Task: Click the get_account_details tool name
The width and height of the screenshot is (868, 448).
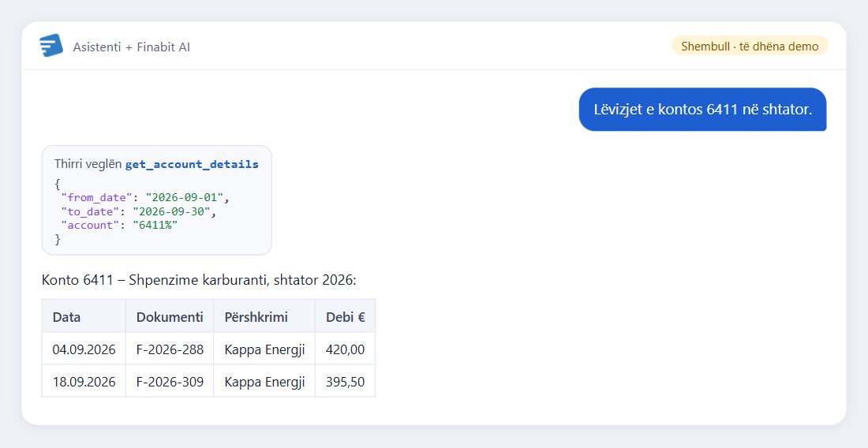Action: 192,164
